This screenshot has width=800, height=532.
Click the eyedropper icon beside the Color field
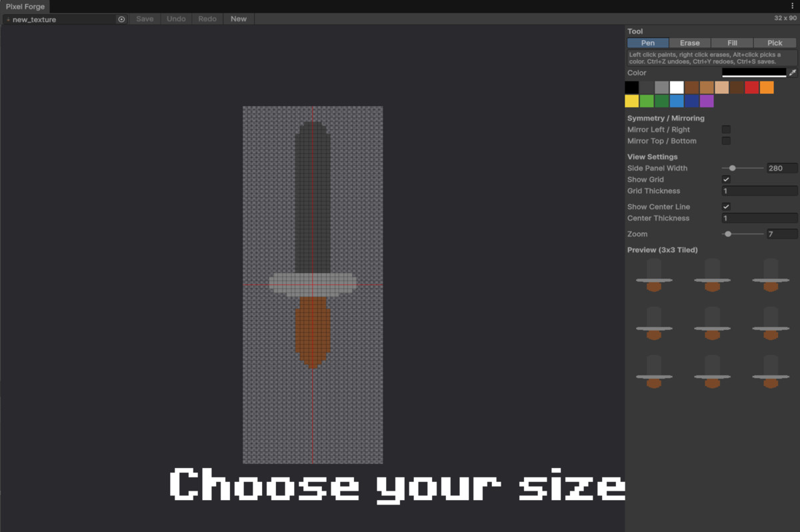click(793, 73)
